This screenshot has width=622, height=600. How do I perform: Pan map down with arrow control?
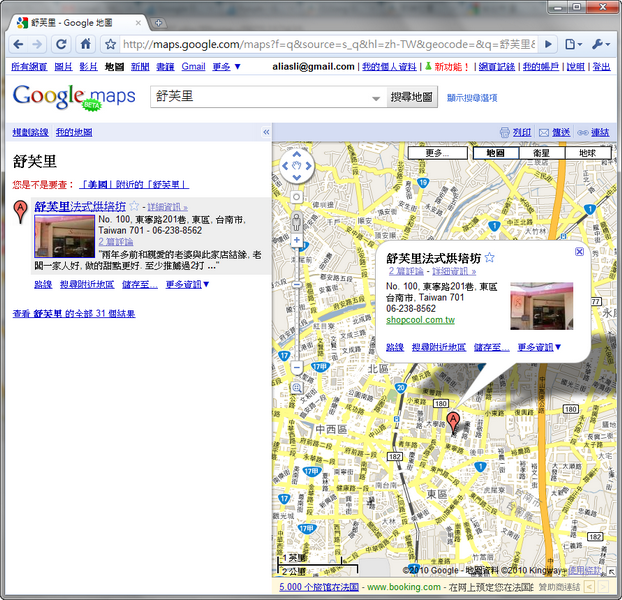click(x=297, y=177)
